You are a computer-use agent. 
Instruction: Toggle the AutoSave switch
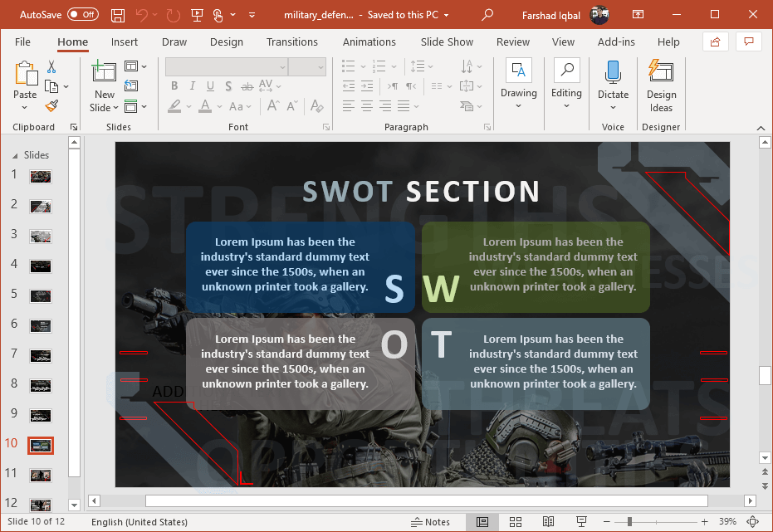click(82, 15)
